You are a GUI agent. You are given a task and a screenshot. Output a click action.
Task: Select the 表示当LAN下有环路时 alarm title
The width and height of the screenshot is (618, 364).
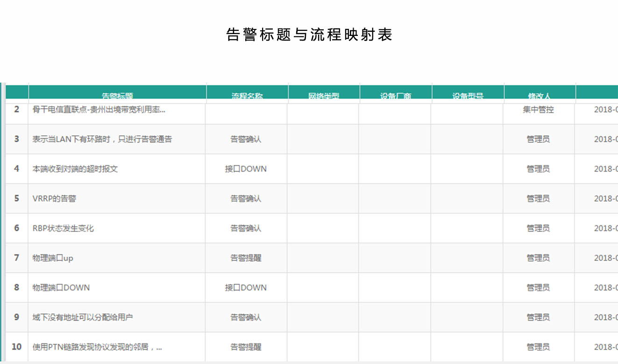point(102,139)
